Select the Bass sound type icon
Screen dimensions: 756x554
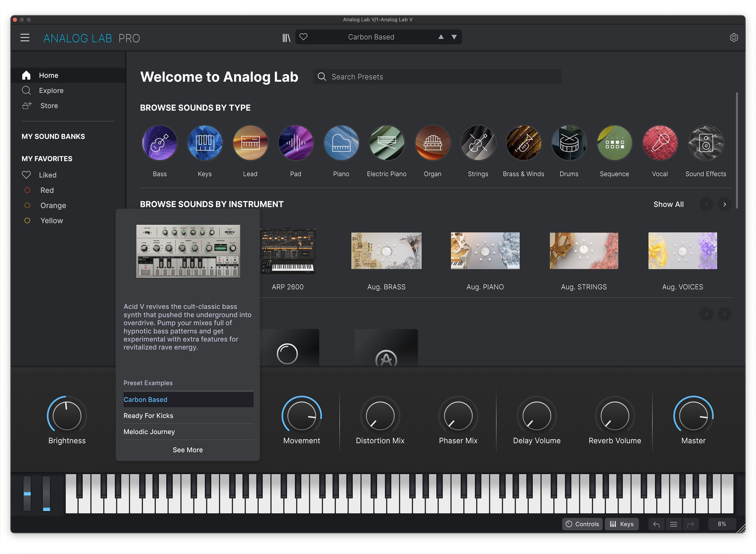pyautogui.click(x=160, y=142)
